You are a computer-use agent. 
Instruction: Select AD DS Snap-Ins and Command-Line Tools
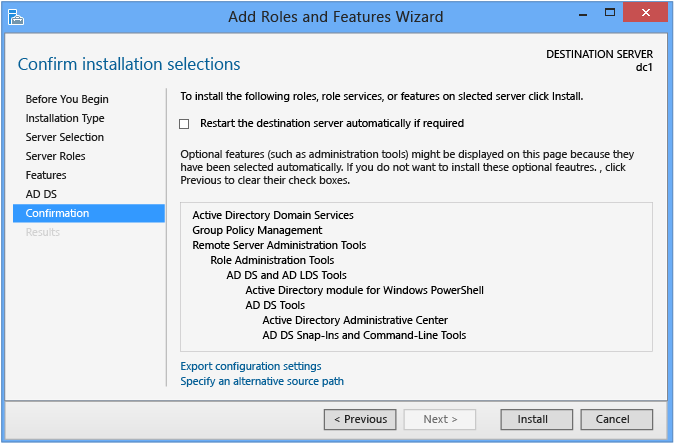click(x=364, y=335)
